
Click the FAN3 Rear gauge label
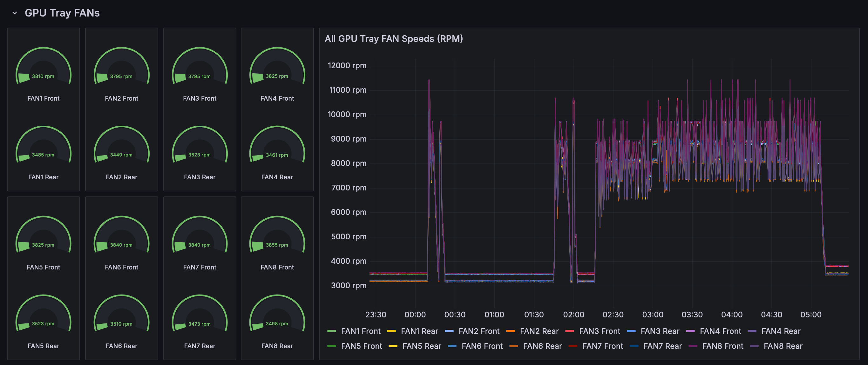(200, 177)
